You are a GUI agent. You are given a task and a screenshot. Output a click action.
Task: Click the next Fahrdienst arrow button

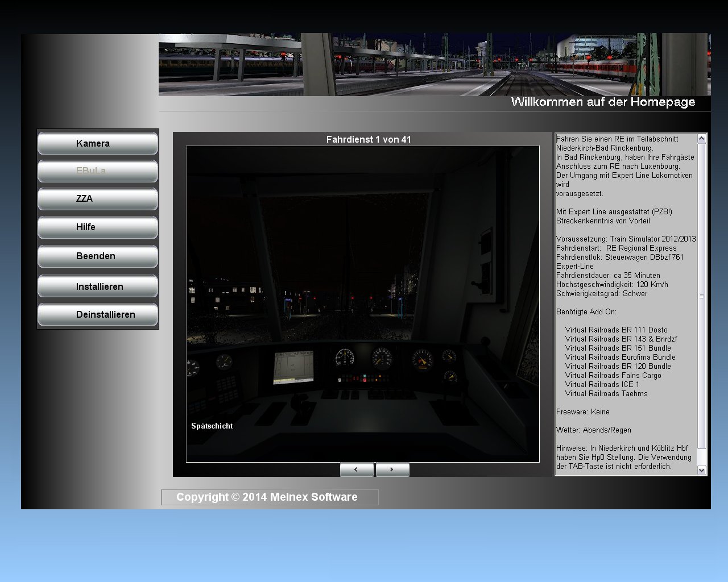click(392, 469)
